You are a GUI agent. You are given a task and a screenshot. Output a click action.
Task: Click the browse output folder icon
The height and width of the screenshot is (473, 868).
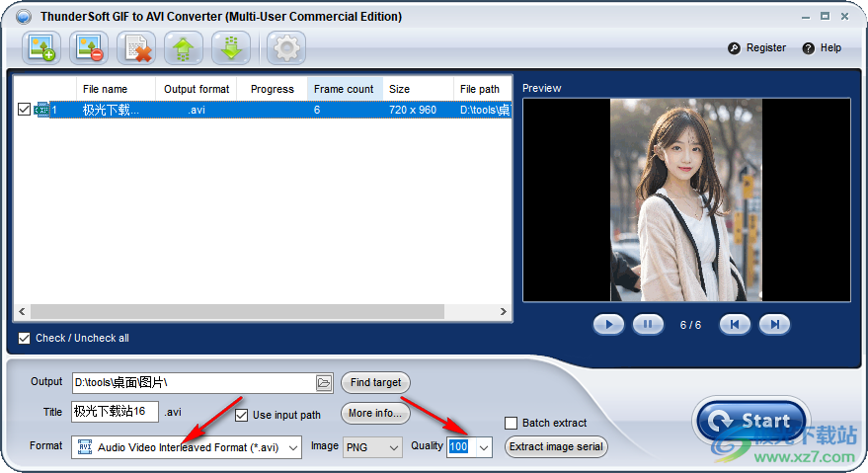click(x=324, y=383)
